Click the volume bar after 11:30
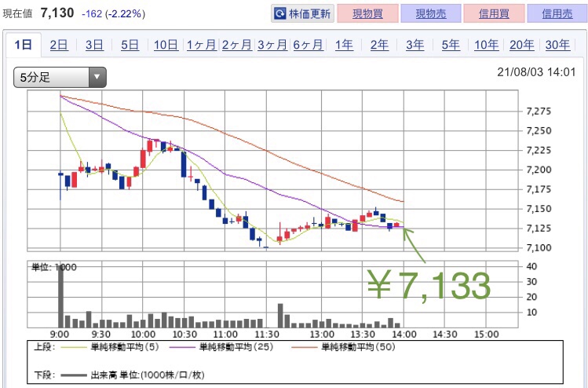The height and width of the screenshot is (388, 588). 280,316
